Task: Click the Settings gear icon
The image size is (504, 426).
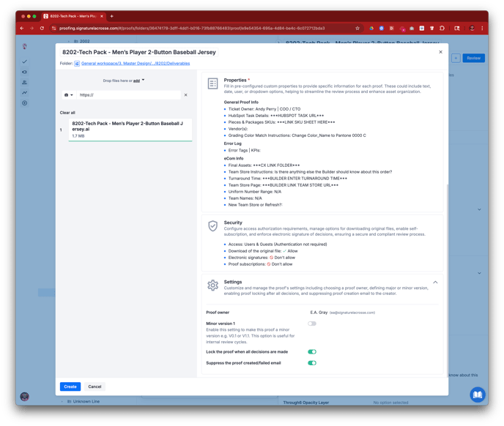Action: (x=212, y=285)
